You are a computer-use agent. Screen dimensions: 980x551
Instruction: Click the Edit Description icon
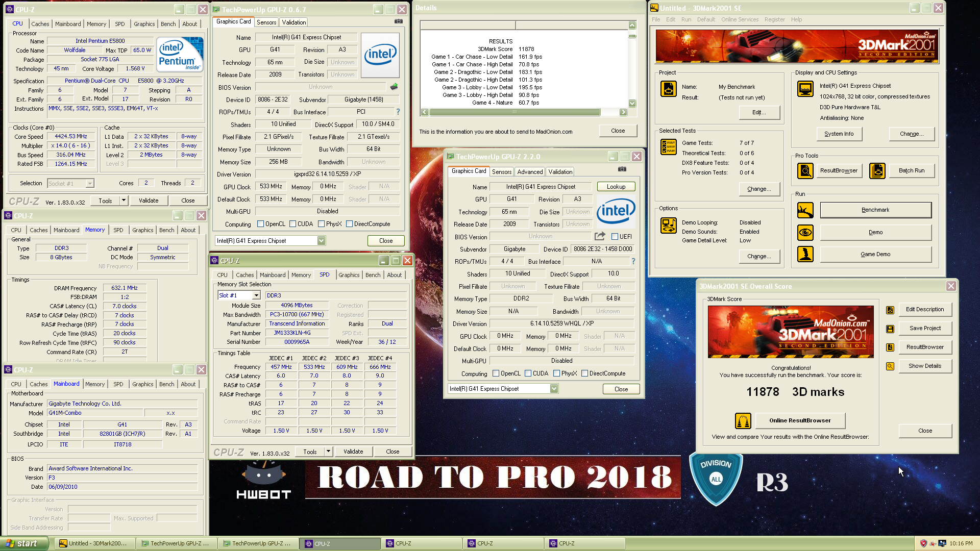890,310
